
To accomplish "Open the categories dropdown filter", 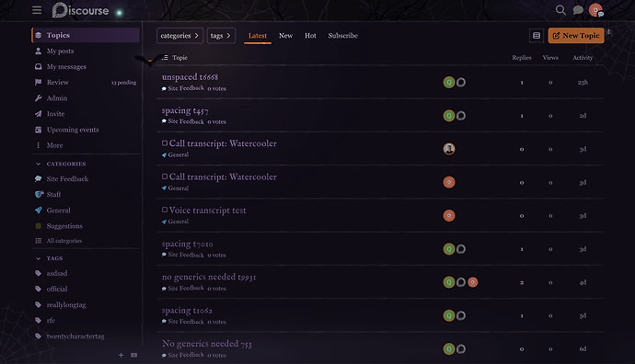I will (179, 36).
